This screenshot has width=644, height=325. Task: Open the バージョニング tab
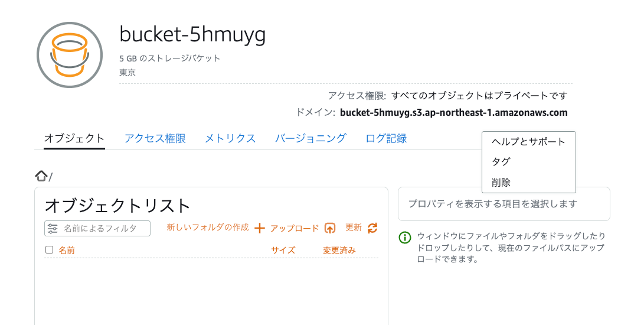coord(310,138)
